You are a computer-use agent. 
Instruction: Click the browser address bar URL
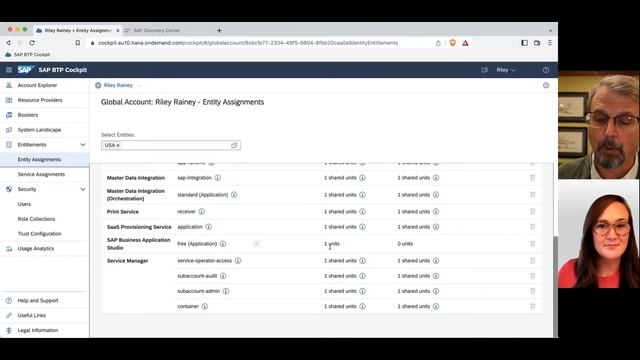point(248,43)
